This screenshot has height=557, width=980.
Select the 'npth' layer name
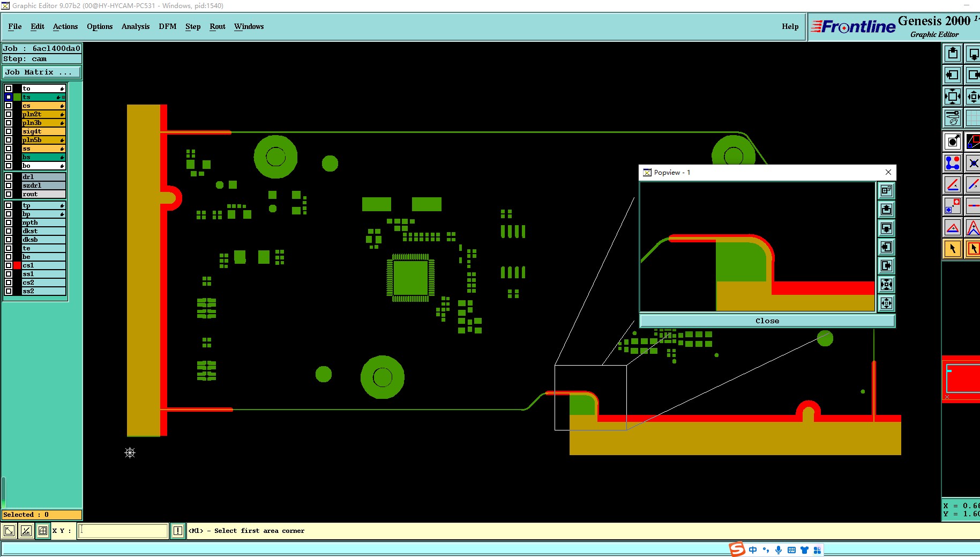(x=43, y=222)
